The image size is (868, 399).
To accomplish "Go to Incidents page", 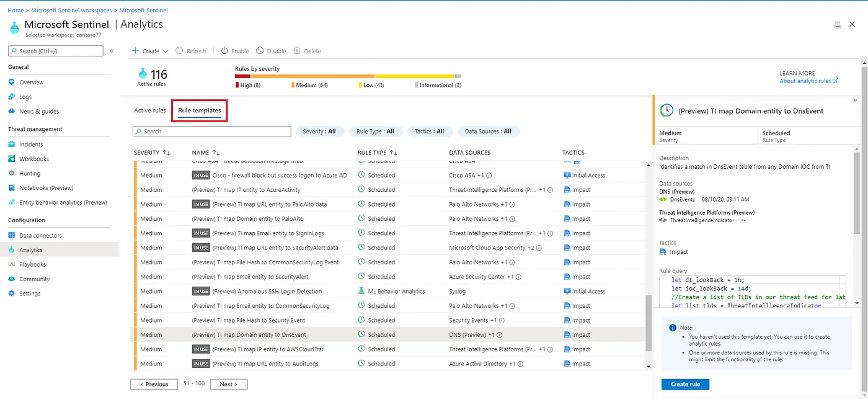I will pos(31,144).
